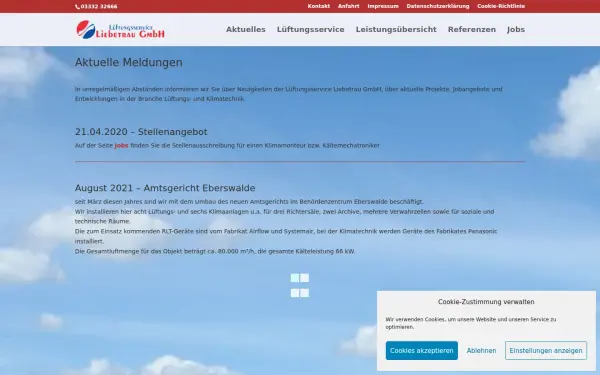600x375 pixels.
Task: Go to the Jobs menu item
Action: pos(516,29)
